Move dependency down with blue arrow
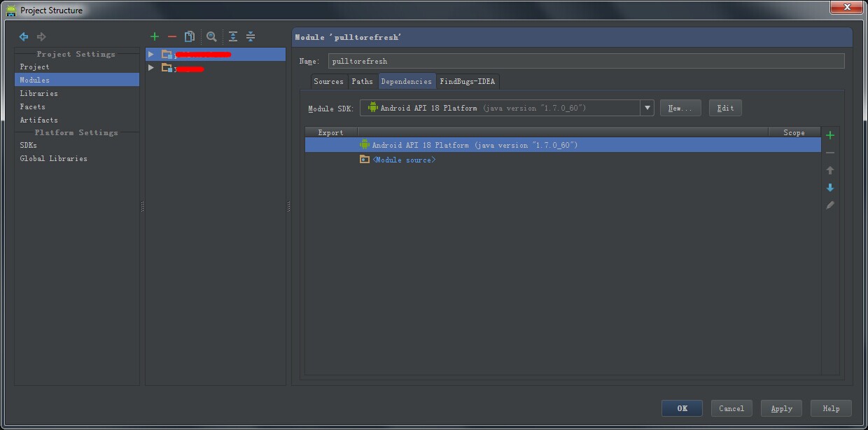 tap(830, 188)
